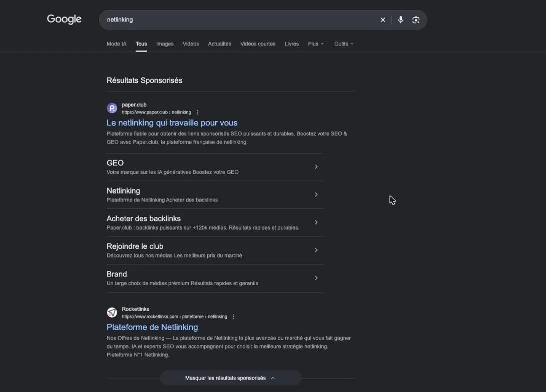Switch to Images tab
Screen dimensions: 546x392
click(x=165, y=44)
